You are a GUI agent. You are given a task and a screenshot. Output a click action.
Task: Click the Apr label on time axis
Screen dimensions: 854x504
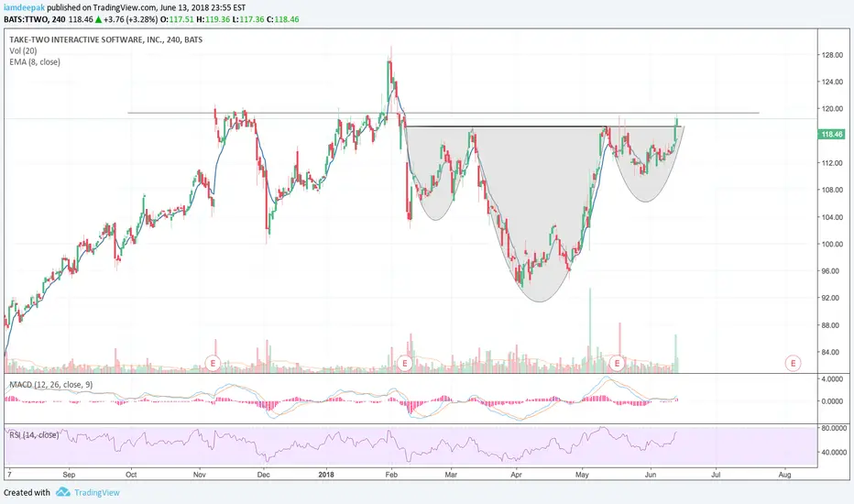coord(516,475)
